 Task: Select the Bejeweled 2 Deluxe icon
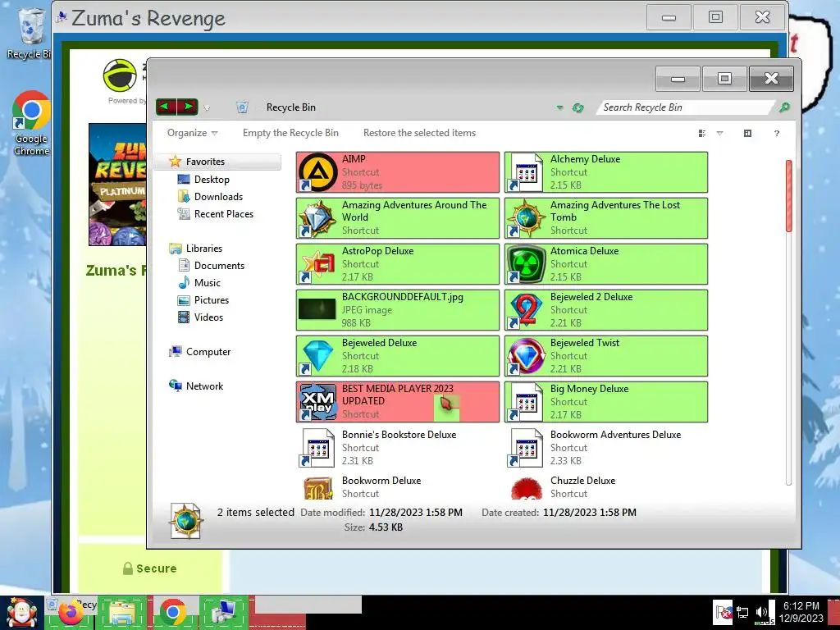(526, 311)
